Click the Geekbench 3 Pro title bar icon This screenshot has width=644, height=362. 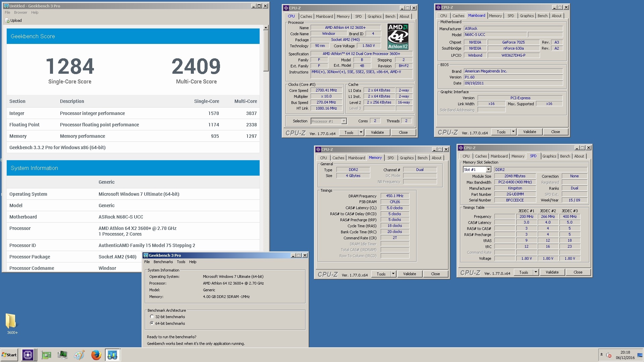coord(146,255)
